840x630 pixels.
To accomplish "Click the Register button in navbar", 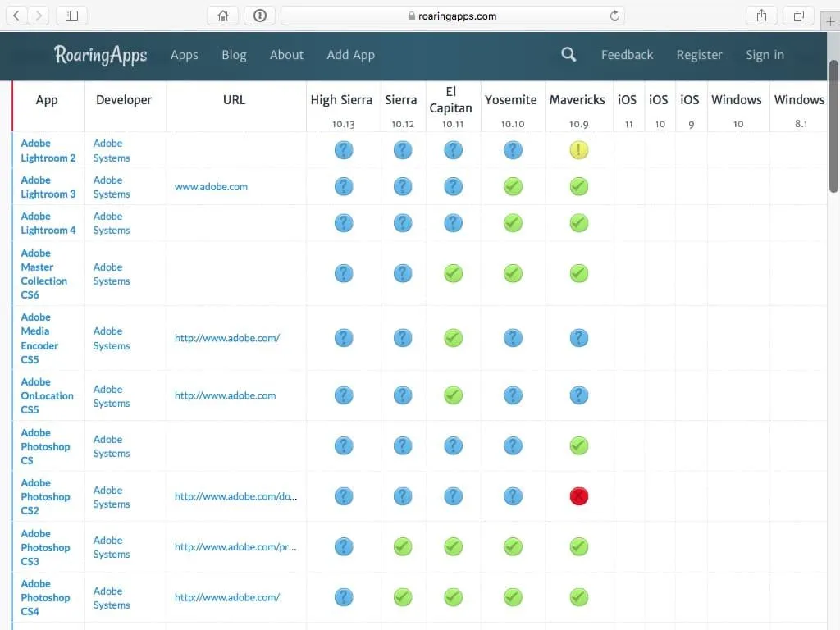I will pos(699,55).
